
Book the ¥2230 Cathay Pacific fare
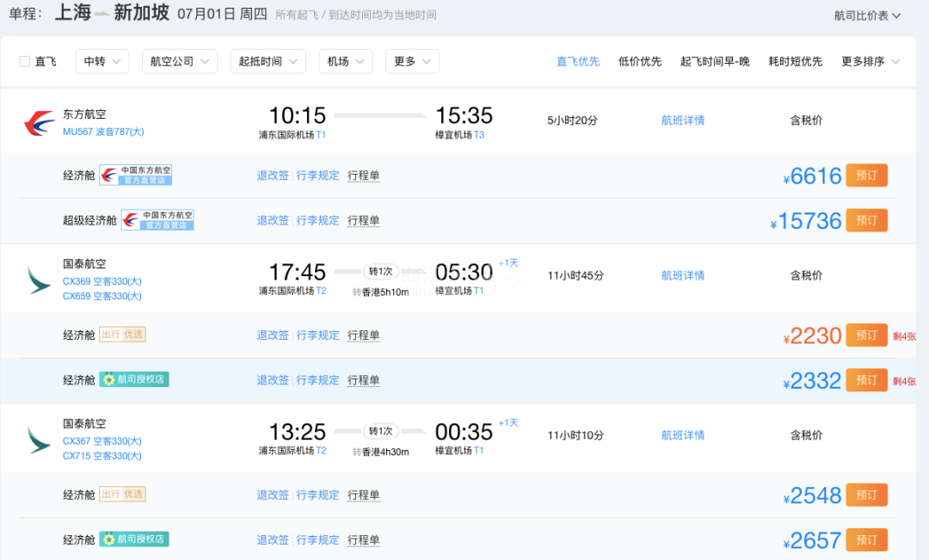866,335
